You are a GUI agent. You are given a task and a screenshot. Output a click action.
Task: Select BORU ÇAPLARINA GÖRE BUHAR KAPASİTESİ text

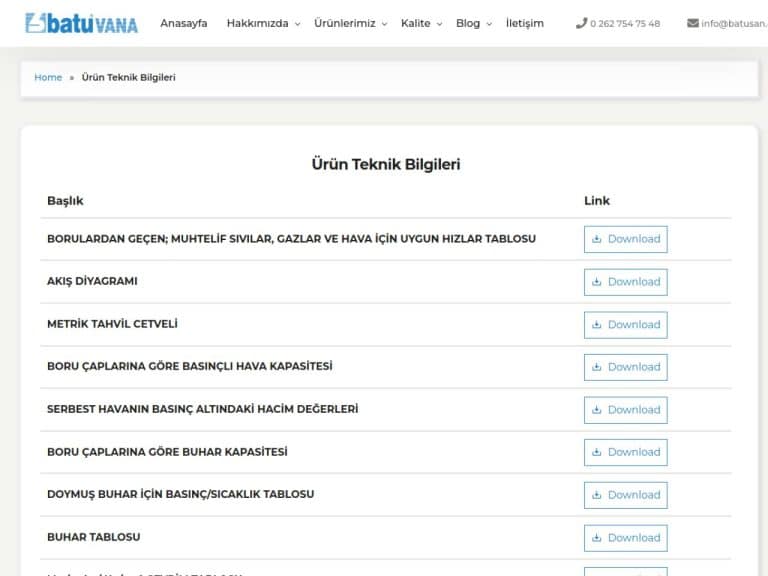point(167,452)
